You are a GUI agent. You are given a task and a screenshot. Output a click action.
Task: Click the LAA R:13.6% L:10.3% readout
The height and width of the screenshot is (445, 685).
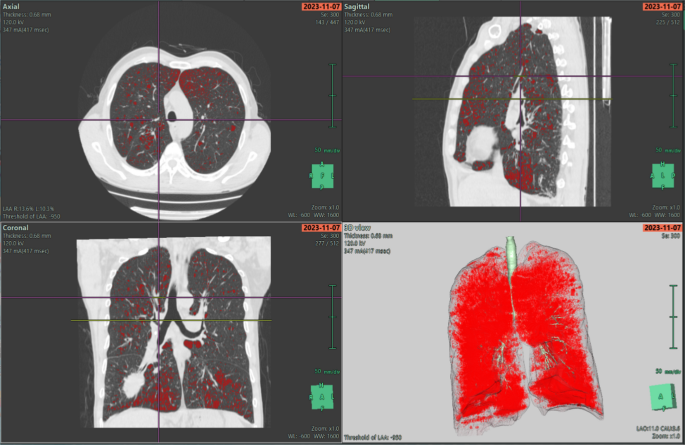point(28,209)
